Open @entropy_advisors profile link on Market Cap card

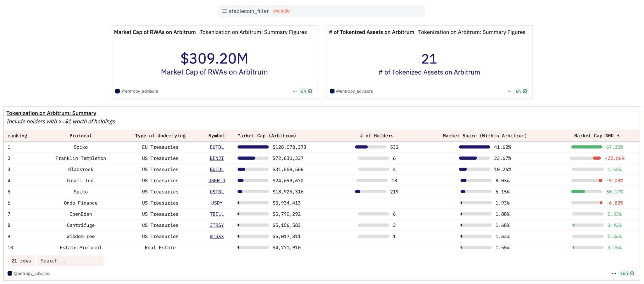(140, 91)
